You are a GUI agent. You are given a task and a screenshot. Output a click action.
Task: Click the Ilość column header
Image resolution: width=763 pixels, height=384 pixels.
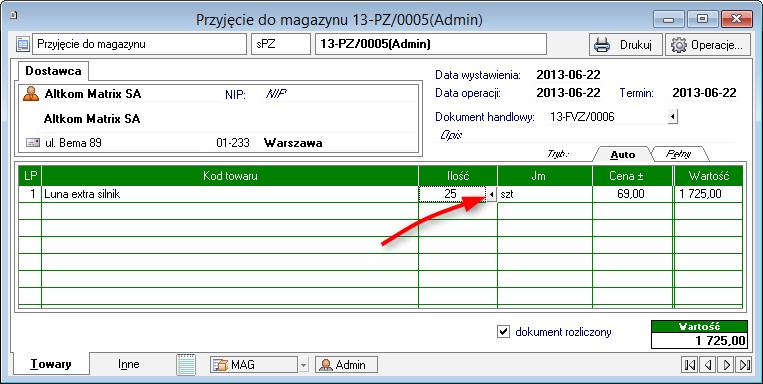pyautogui.click(x=458, y=176)
